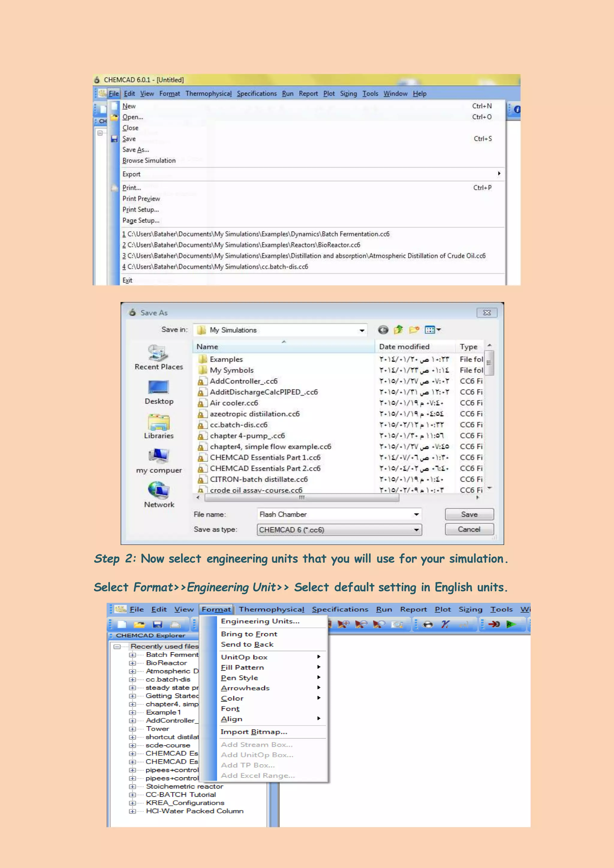Open the View Menu icon dropdown
Image resolution: width=614 pixels, height=868 pixels.
pos(433,330)
